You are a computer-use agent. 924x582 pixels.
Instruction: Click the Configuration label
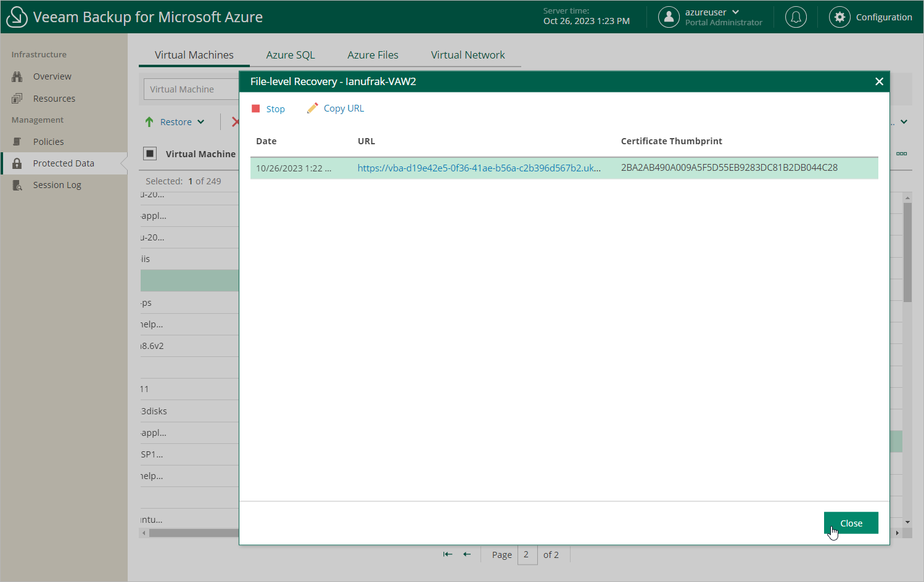tap(884, 17)
